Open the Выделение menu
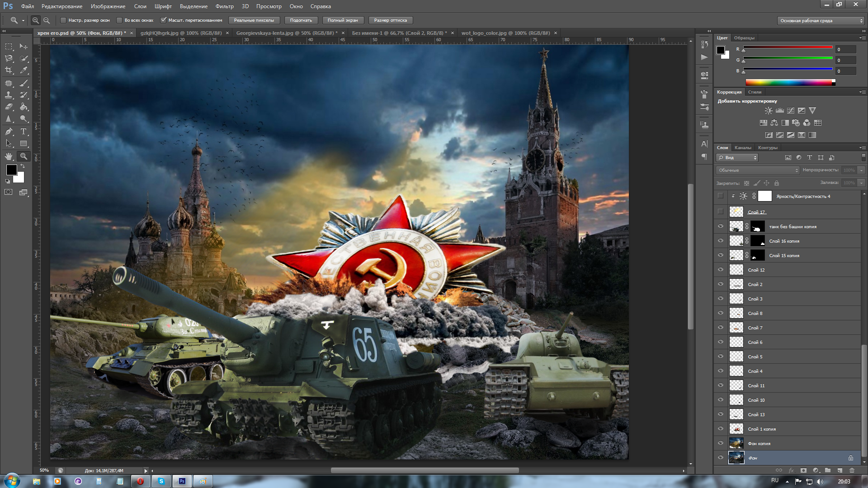Viewport: 868px width, 488px height. pos(193,6)
